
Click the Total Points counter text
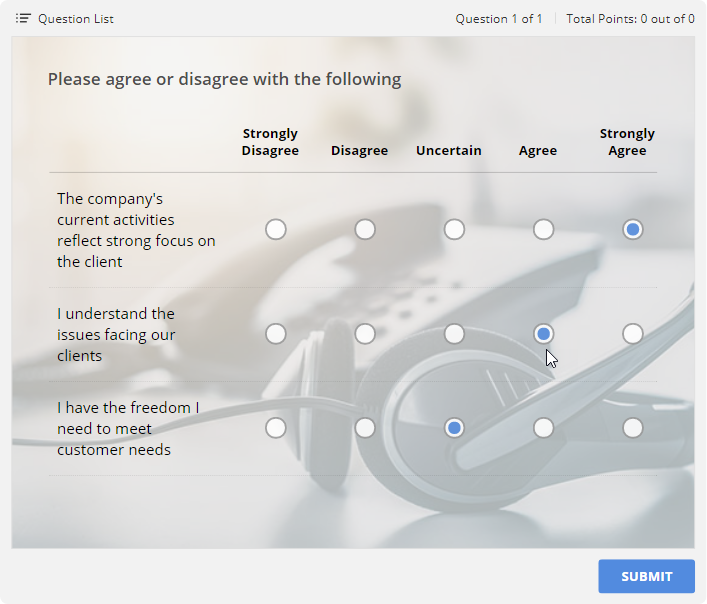(x=630, y=19)
